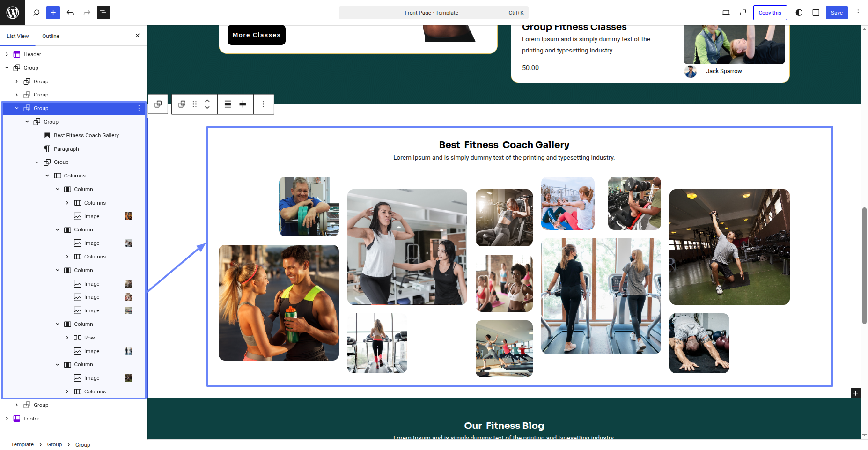Switch to the Outline tab
This screenshot has width=868, height=450.
pyautogui.click(x=51, y=36)
